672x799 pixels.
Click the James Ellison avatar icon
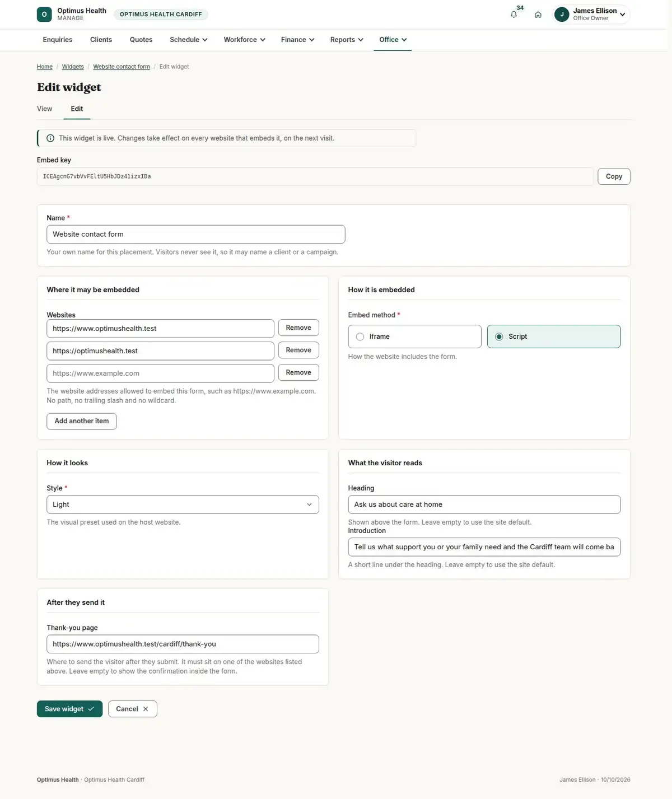pos(562,15)
